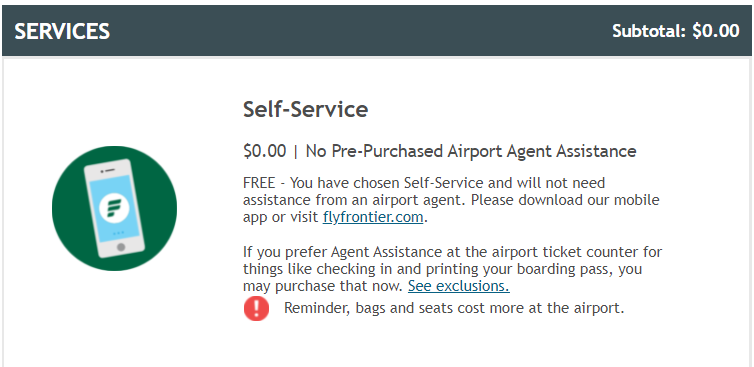Click the Agent Assistance paragraph text
This screenshot has height=367, width=754.
click(x=452, y=269)
